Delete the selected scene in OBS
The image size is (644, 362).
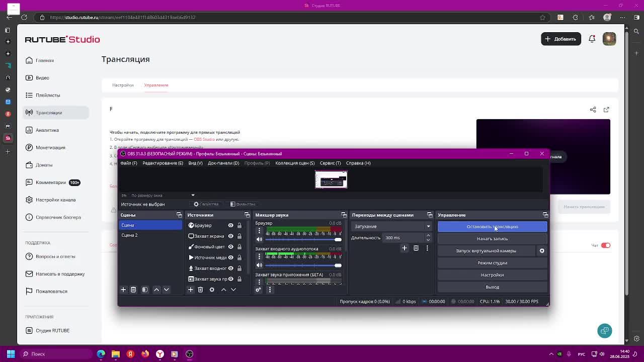[x=133, y=290]
